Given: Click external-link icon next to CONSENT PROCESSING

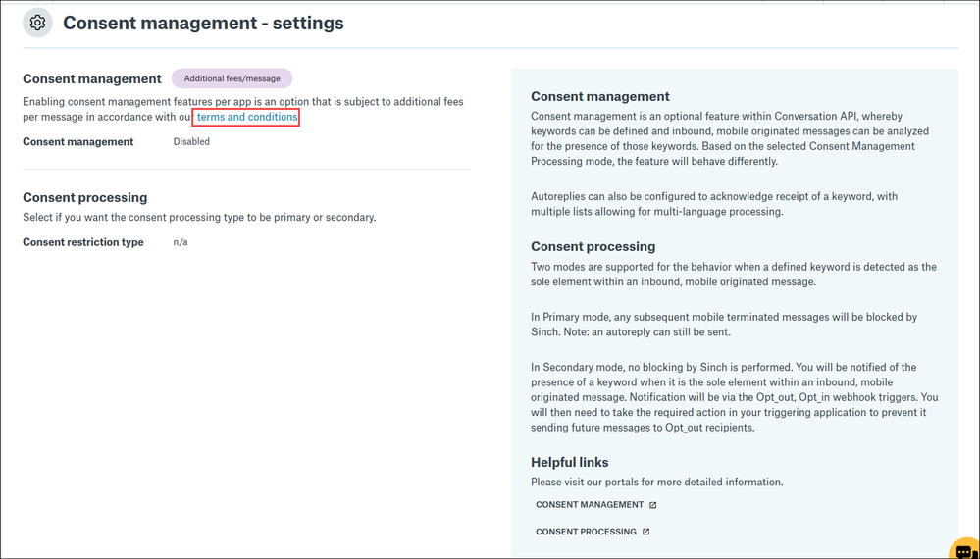Looking at the screenshot, I should pos(646,532).
